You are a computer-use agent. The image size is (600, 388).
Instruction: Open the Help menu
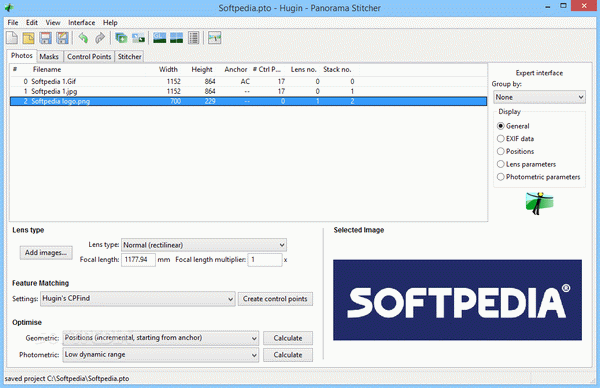click(x=110, y=23)
